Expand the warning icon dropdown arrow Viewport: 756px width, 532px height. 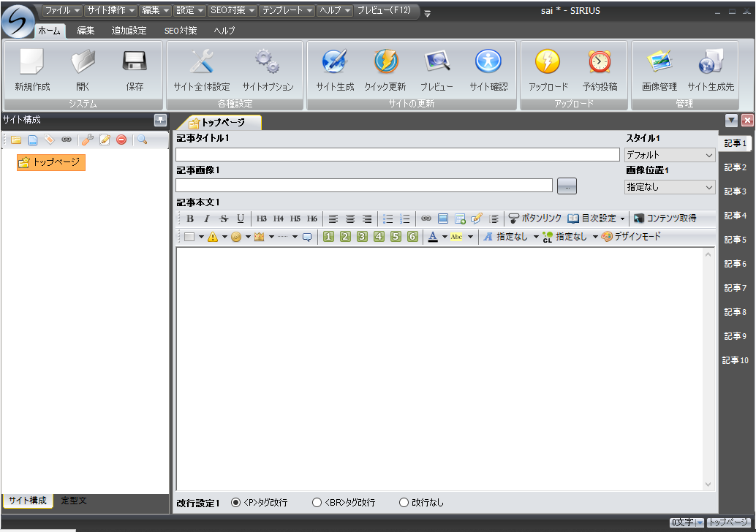224,237
